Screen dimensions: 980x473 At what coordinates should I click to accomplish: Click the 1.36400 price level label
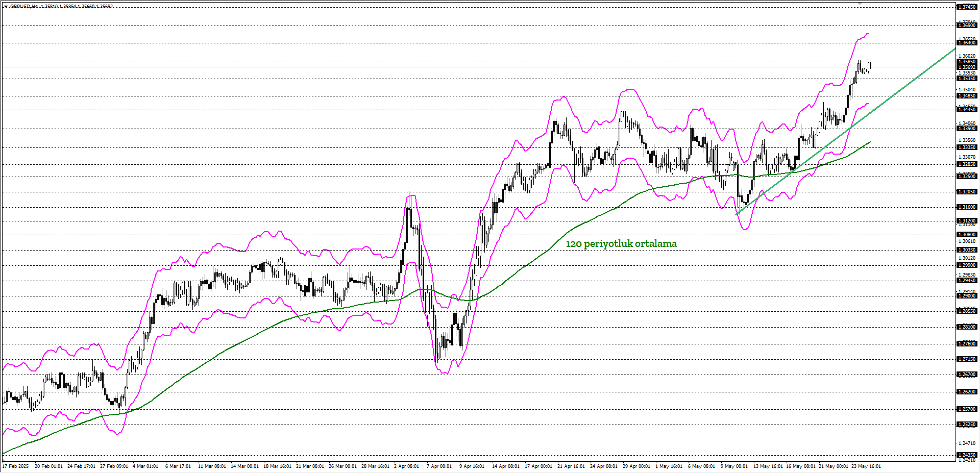967,43
